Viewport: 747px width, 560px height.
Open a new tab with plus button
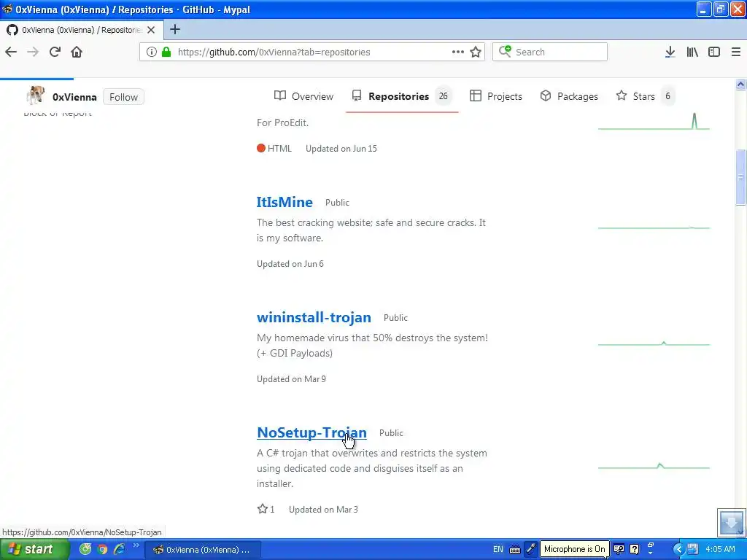[175, 29]
